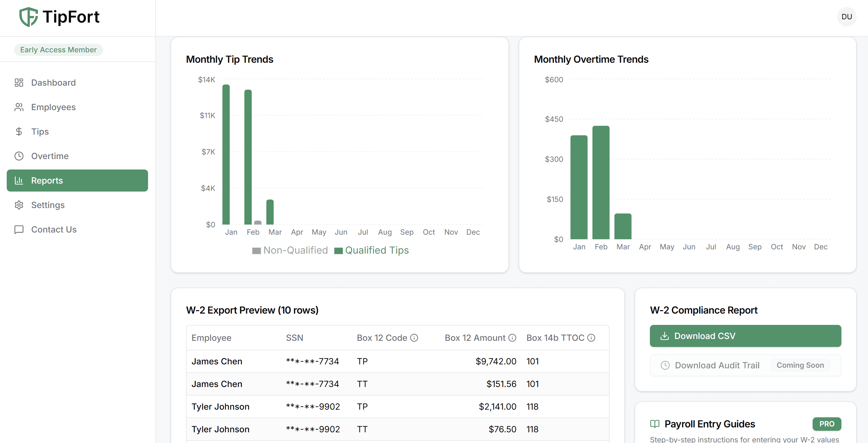Switch to the Employees section
This screenshot has width=868, height=443.
(x=53, y=107)
